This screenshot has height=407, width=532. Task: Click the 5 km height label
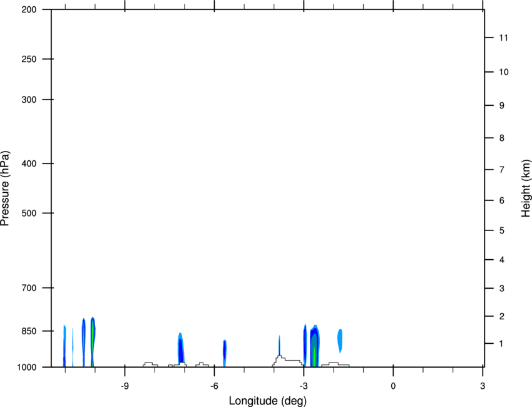click(502, 231)
